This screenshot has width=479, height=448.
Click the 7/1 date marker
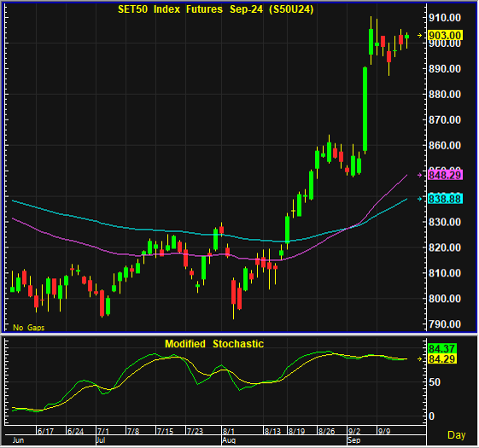[x=103, y=431]
